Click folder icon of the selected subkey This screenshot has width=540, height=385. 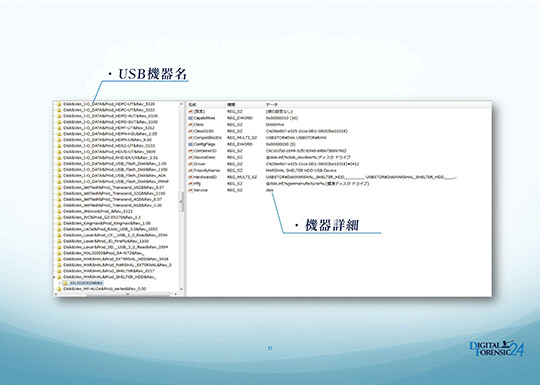tap(65, 283)
